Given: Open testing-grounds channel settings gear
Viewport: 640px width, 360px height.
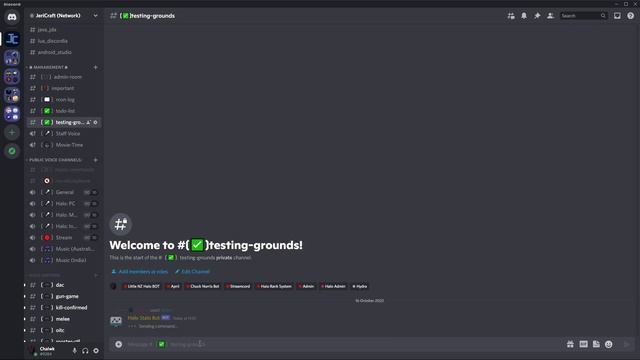Looking at the screenshot, I should 96,122.
